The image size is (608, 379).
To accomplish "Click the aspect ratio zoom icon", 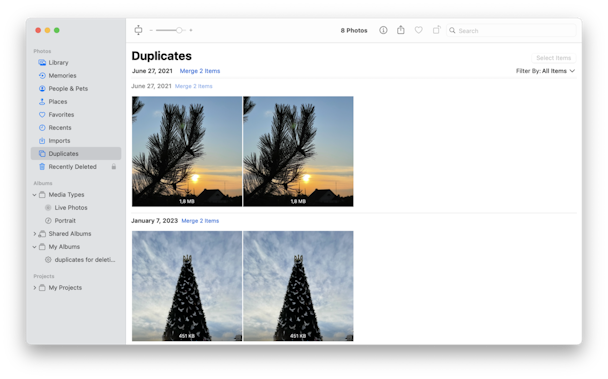I will coord(138,30).
